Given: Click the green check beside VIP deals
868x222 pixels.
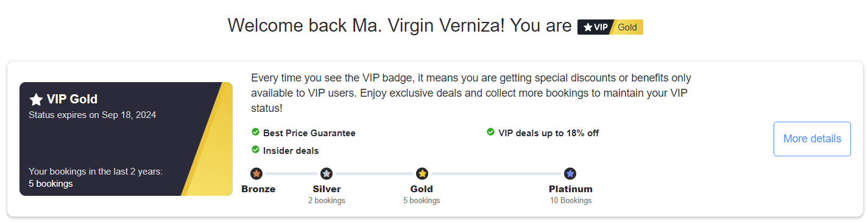Looking at the screenshot, I should tap(490, 132).
